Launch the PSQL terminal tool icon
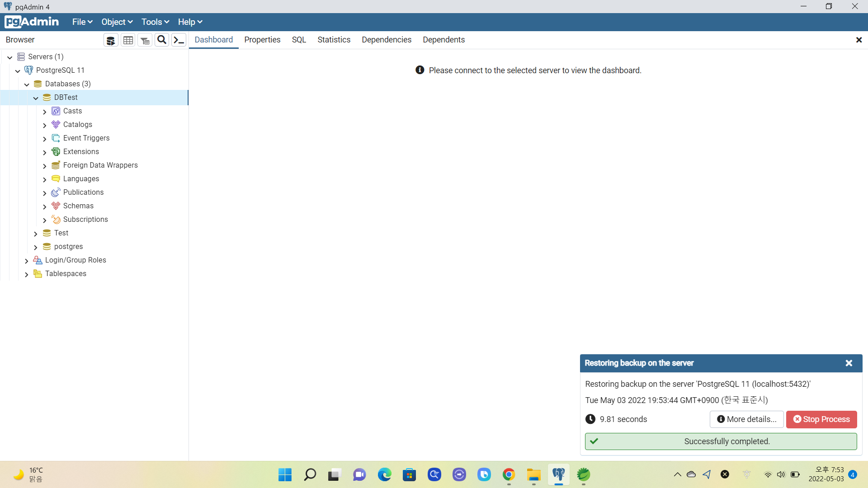Image resolution: width=868 pixels, height=488 pixels. pyautogui.click(x=179, y=40)
